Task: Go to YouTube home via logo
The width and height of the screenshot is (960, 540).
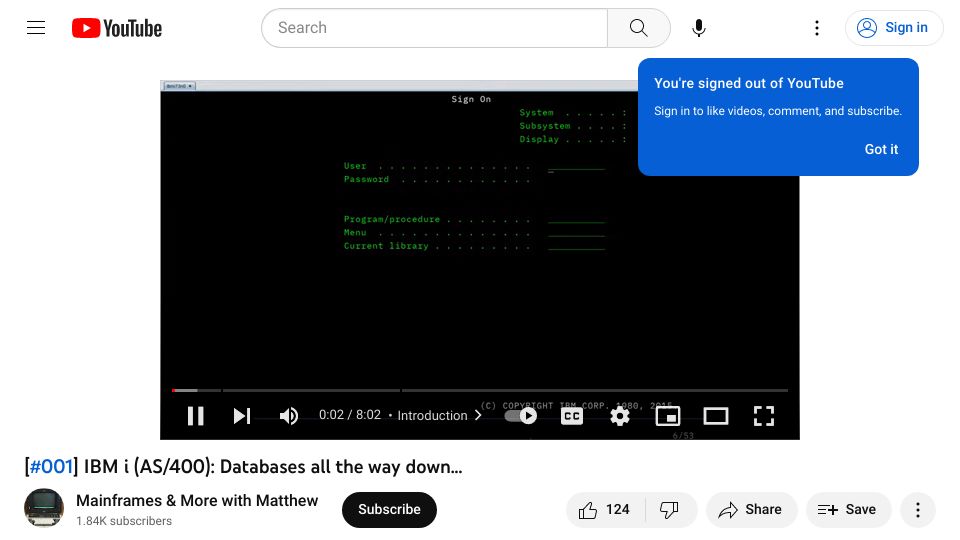Action: (x=117, y=28)
